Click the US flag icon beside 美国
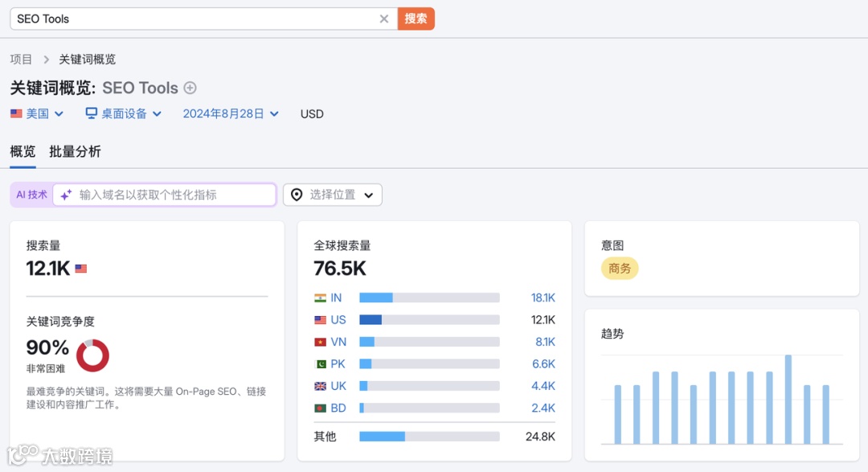The height and width of the screenshot is (472, 868). click(x=16, y=113)
